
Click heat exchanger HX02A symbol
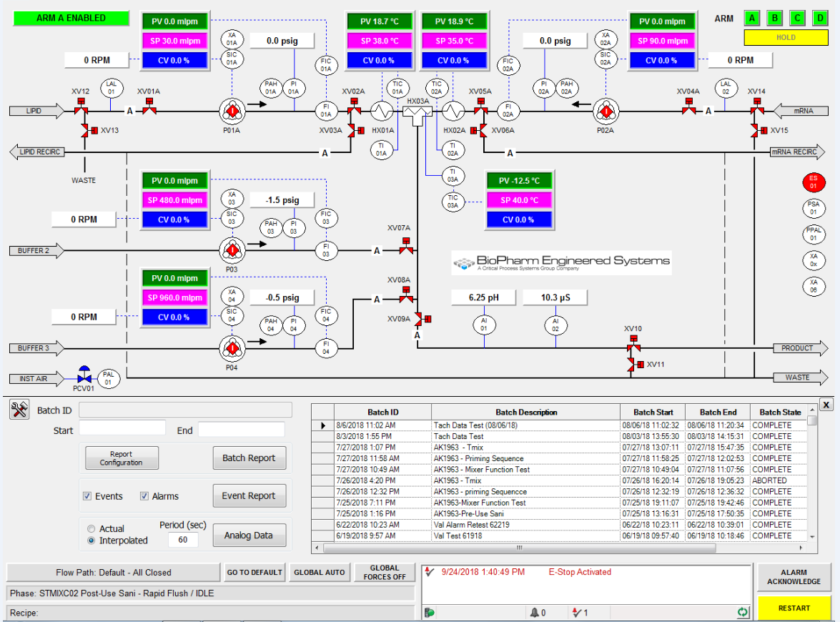coord(453,112)
